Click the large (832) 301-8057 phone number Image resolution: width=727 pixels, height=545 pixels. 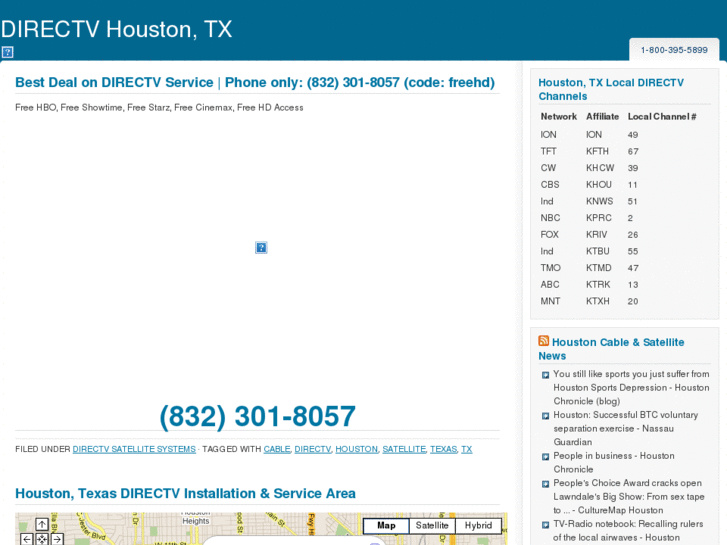[257, 416]
